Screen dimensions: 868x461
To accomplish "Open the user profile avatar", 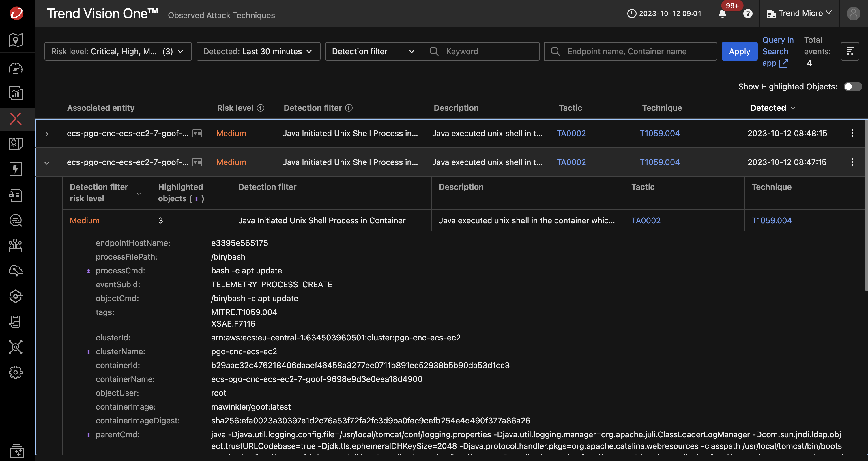I will pos(853,14).
